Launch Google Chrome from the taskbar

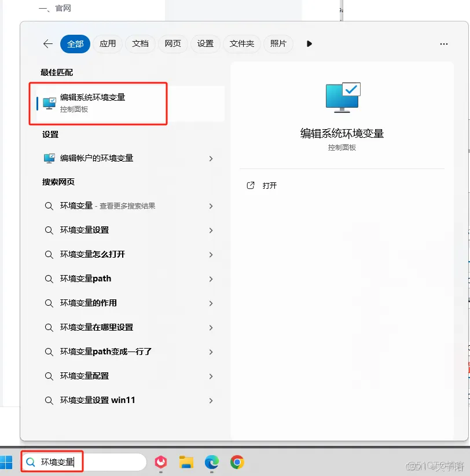237,462
